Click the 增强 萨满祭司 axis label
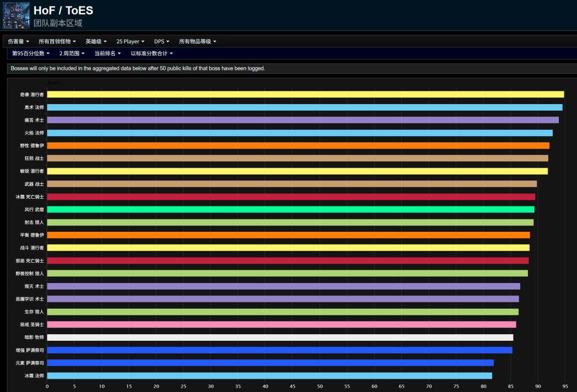The image size is (577, 392). pos(29,350)
